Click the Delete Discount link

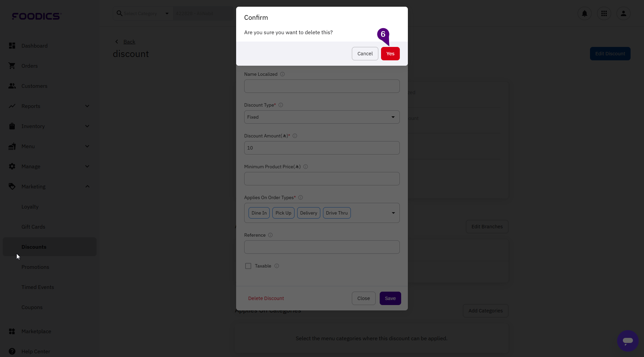pos(266,298)
